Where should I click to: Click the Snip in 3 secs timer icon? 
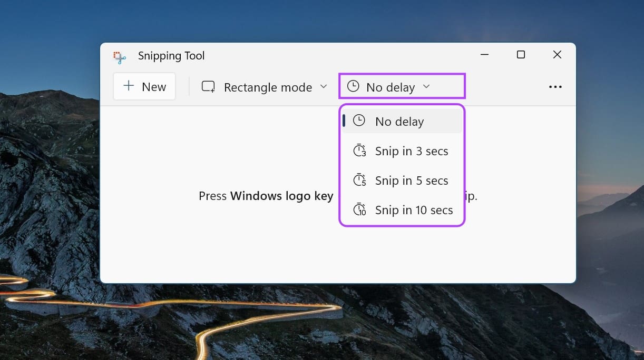[359, 151]
